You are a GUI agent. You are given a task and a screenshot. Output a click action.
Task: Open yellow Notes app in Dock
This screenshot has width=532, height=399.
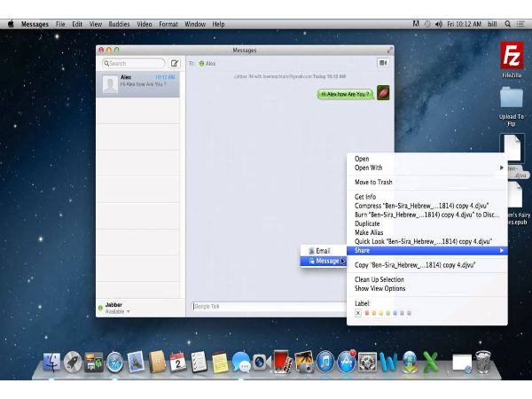[220, 363]
